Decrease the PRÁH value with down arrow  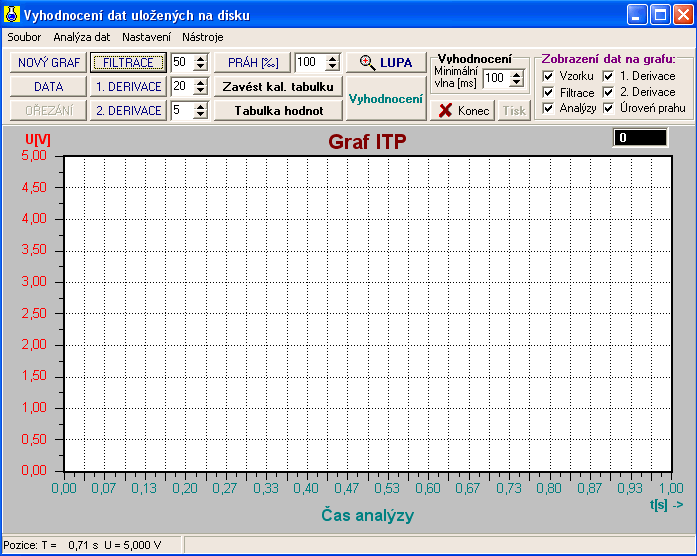332,67
